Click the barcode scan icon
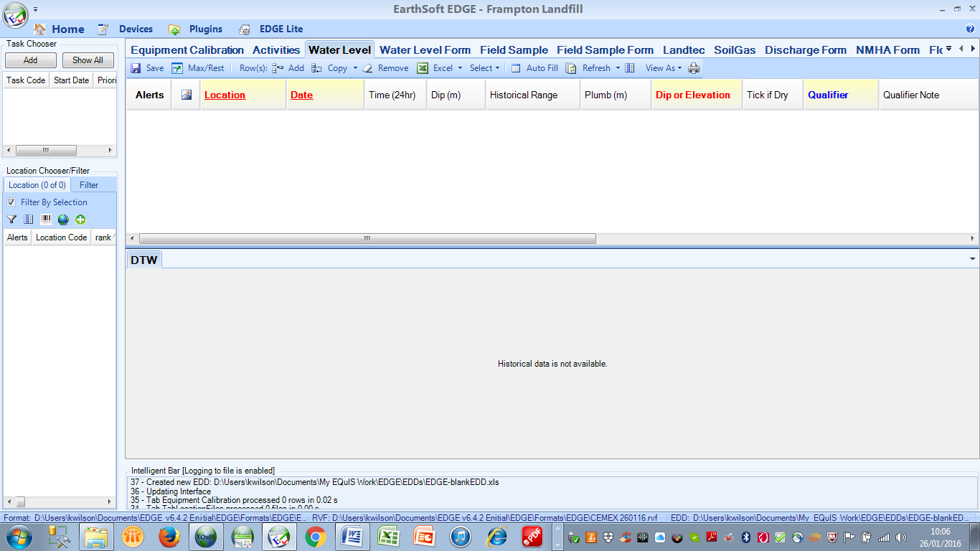The image size is (980, 551). coord(46,220)
